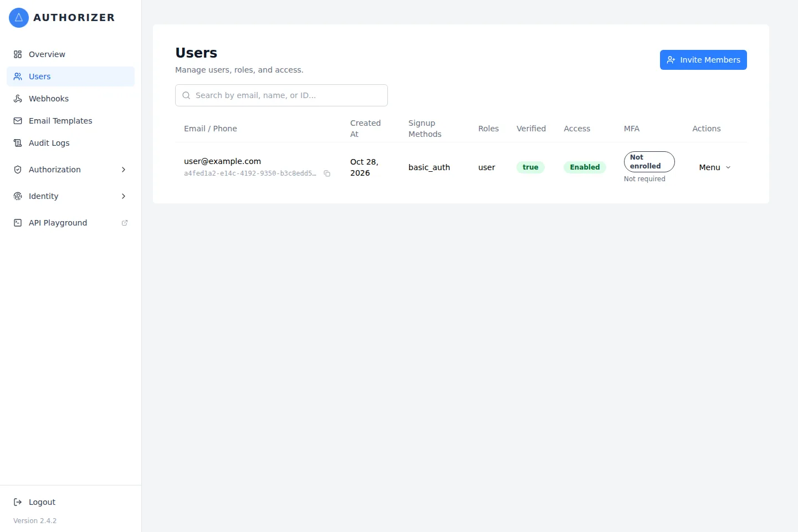Click the 'Not enrolled' MFA badge
This screenshot has height=532, width=798.
649,162
